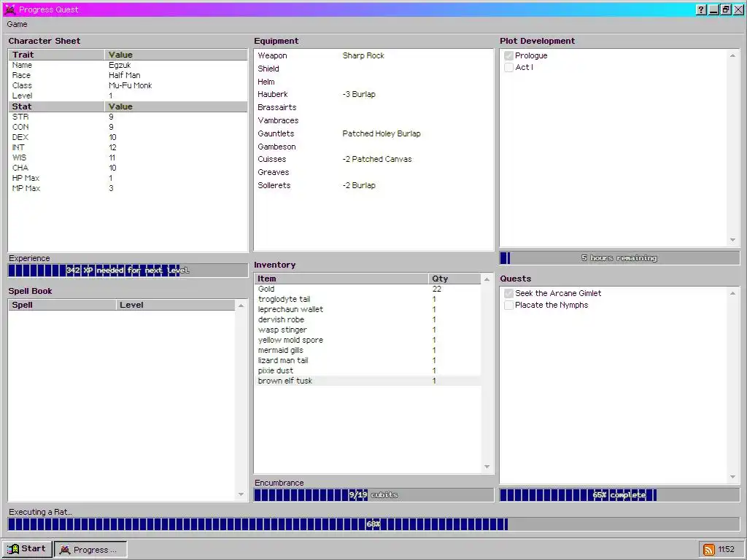Click the class value Mu-Fu Monk

pyautogui.click(x=130, y=86)
